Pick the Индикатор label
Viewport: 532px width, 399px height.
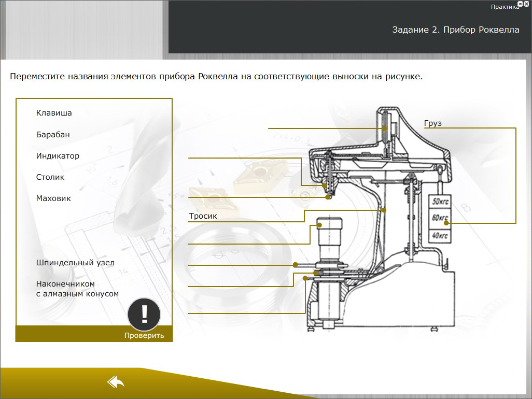point(58,156)
